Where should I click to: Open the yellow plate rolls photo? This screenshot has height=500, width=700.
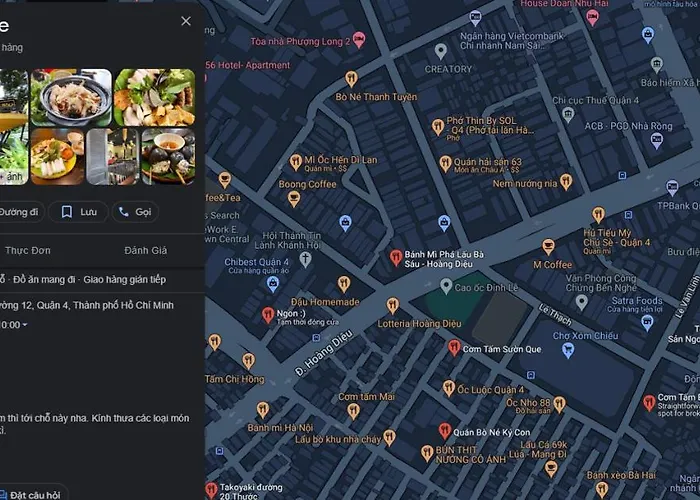pos(57,156)
